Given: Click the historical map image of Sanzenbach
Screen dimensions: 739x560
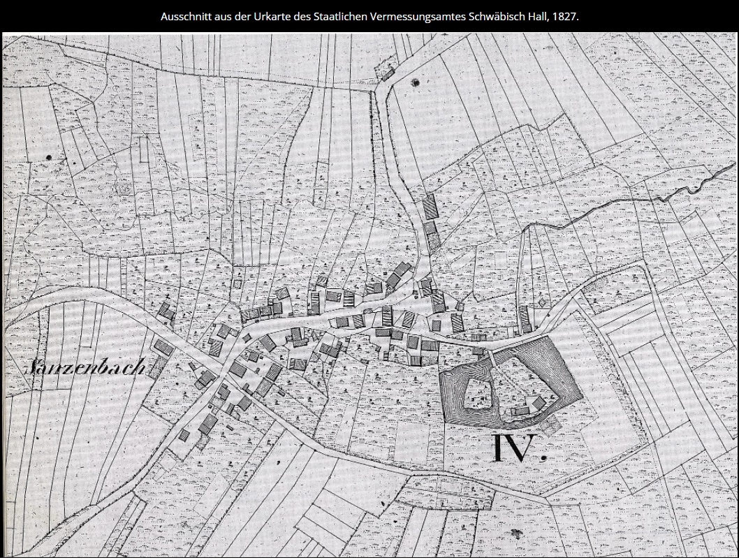Looking at the screenshot, I should [370, 295].
